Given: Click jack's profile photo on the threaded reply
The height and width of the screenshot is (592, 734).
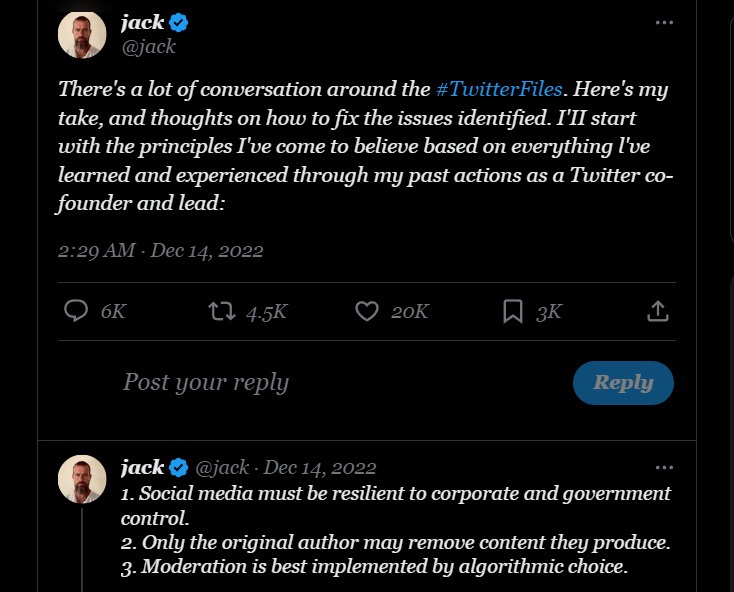Looking at the screenshot, I should (82, 480).
